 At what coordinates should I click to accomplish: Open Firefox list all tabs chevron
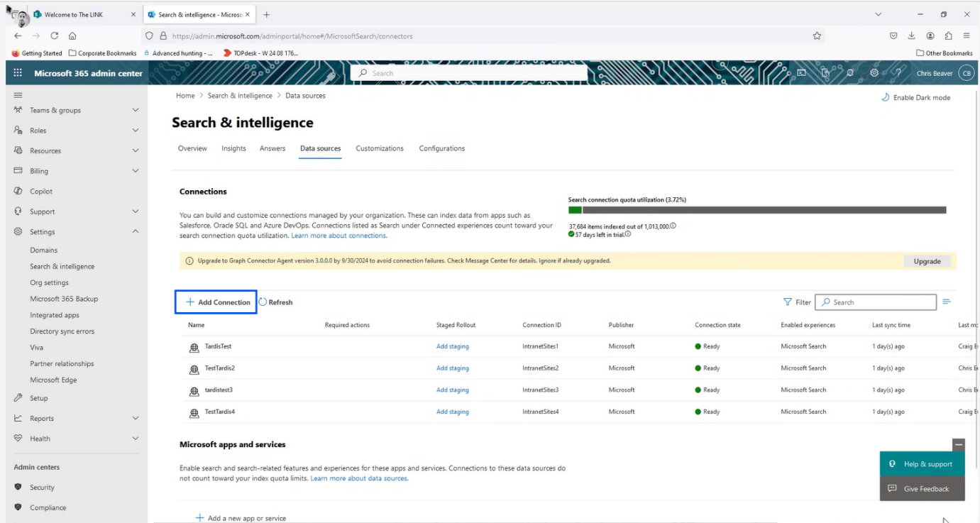pyautogui.click(x=879, y=14)
